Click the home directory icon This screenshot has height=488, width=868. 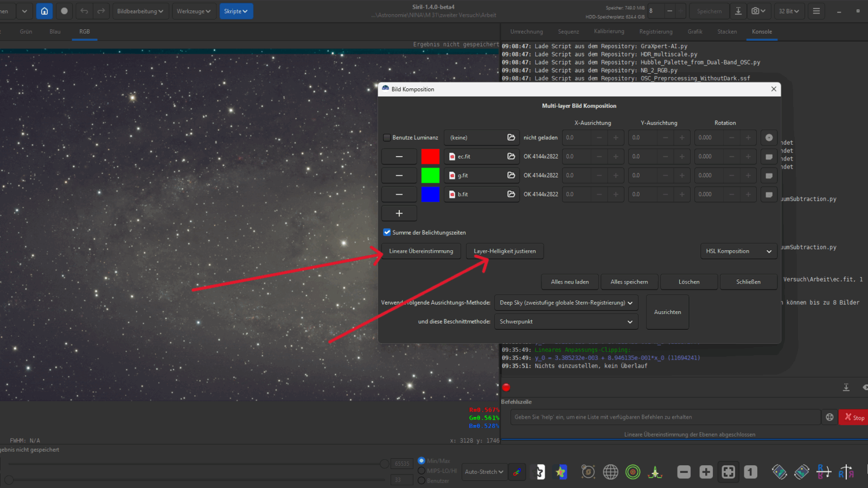click(x=44, y=11)
